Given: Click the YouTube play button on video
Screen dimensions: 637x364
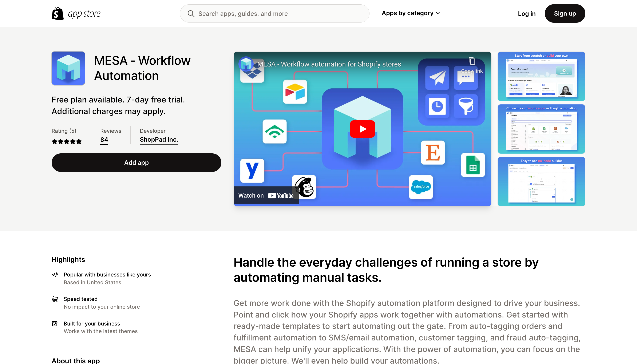Looking at the screenshot, I should pos(362,129).
